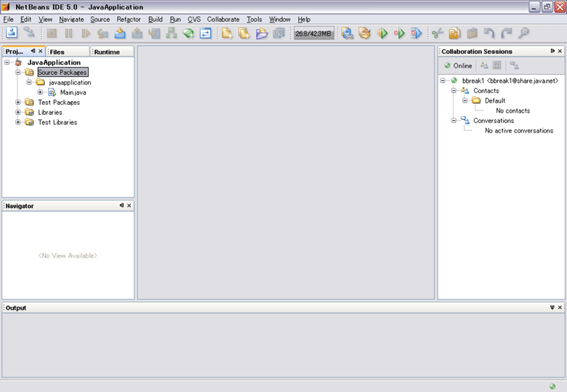Collapse the Contacts node
This screenshot has width=567, height=392.
(454, 90)
